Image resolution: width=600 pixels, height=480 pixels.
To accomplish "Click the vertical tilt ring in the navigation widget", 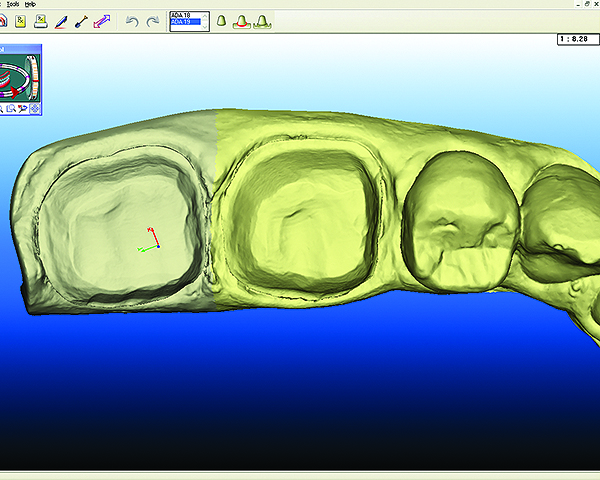I will coord(33,74).
